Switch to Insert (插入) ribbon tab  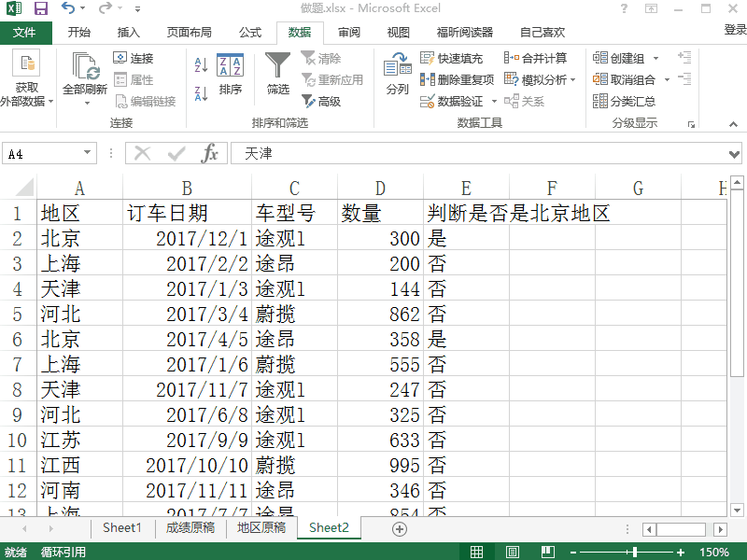(129, 32)
